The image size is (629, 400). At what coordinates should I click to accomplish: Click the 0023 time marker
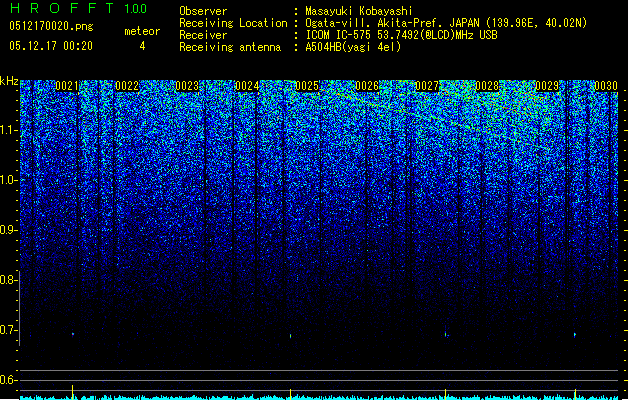pyautogui.click(x=187, y=86)
